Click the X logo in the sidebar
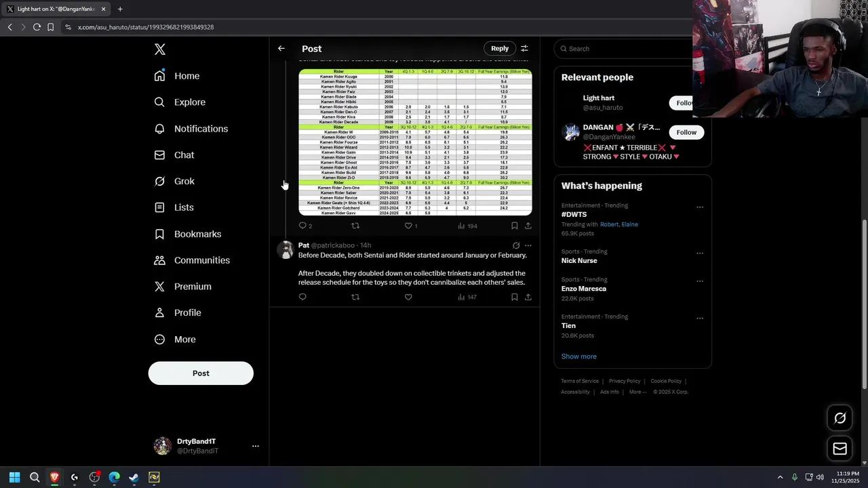Image resolution: width=868 pixels, height=488 pixels. pyautogui.click(x=159, y=49)
